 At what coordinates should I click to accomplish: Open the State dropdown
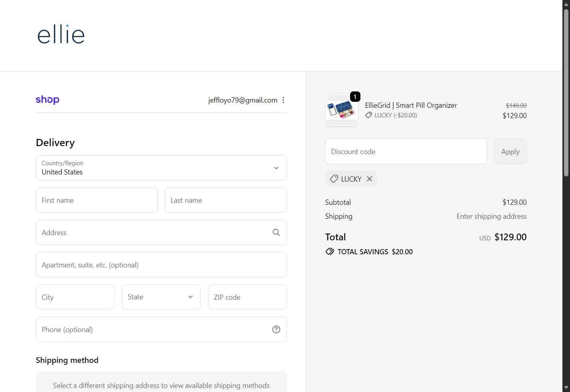pyautogui.click(x=161, y=297)
